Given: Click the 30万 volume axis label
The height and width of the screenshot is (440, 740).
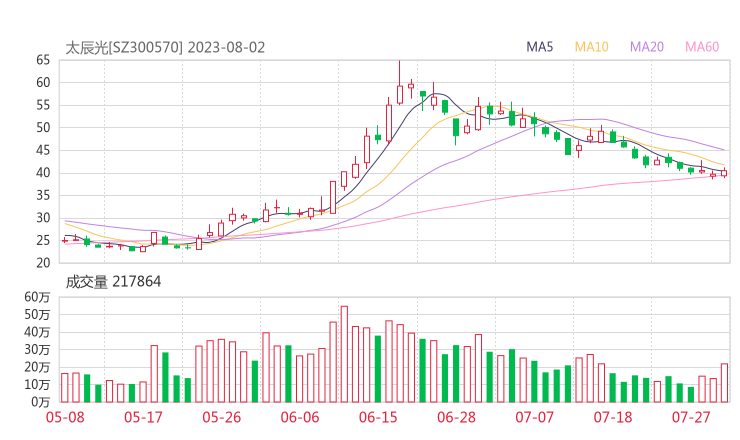Looking at the screenshot, I should [x=37, y=349].
